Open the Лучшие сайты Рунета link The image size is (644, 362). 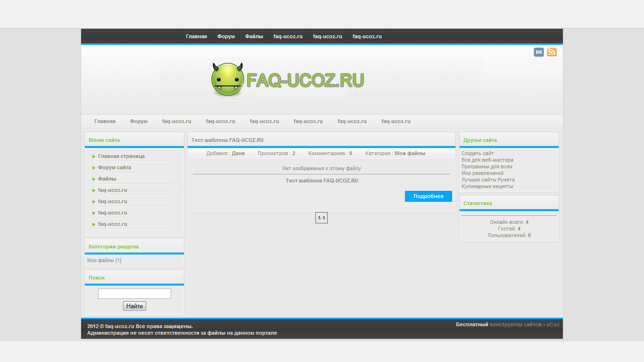pos(488,180)
